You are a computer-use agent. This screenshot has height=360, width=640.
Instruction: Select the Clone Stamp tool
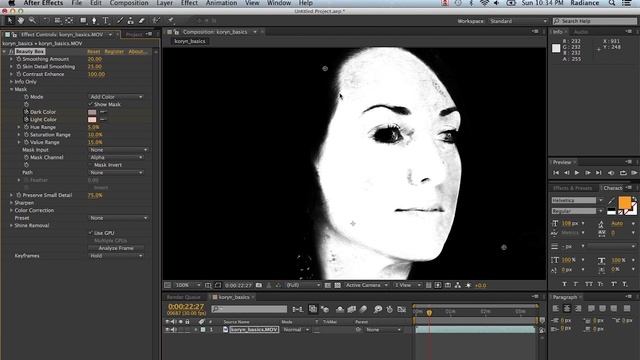point(131,20)
